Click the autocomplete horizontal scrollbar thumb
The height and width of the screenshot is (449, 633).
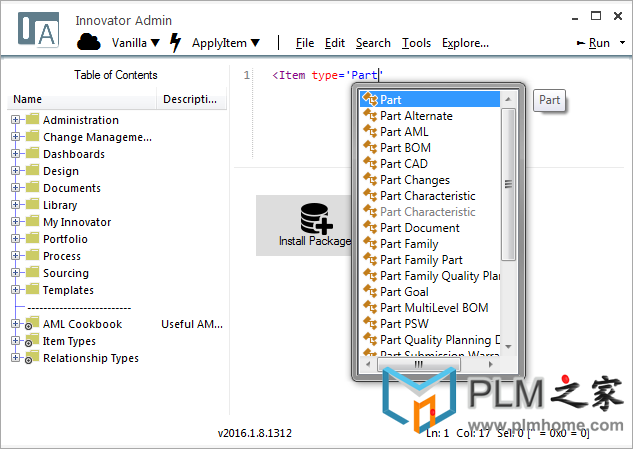click(x=419, y=364)
